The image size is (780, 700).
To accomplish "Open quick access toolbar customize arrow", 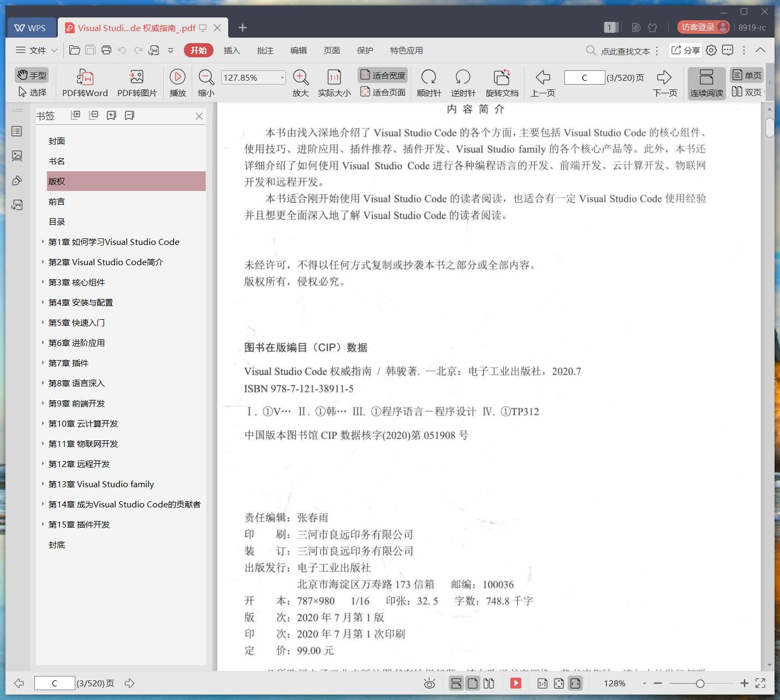I will click(x=170, y=50).
